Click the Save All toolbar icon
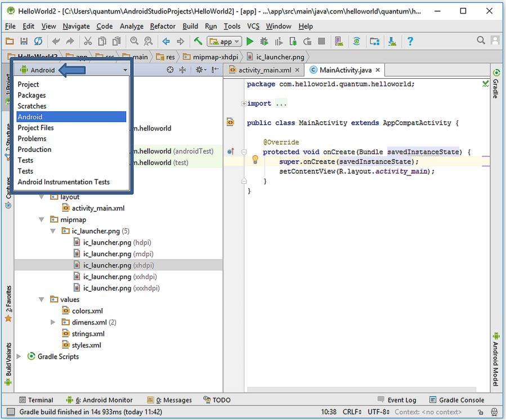Viewport: 506px width, 420px height. pyautogui.click(x=24, y=41)
